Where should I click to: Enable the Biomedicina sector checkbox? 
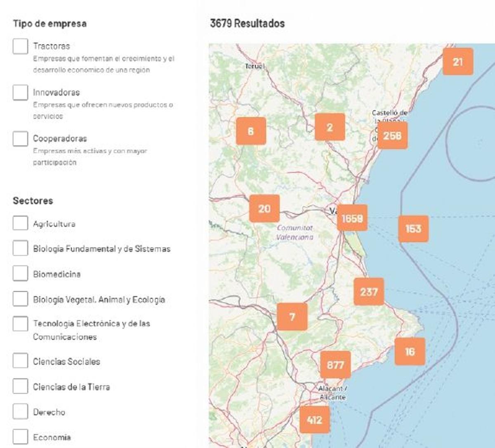[x=20, y=274]
